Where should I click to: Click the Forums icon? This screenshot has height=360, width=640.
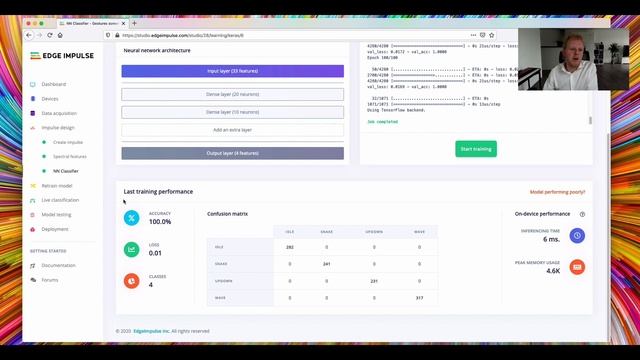33,280
